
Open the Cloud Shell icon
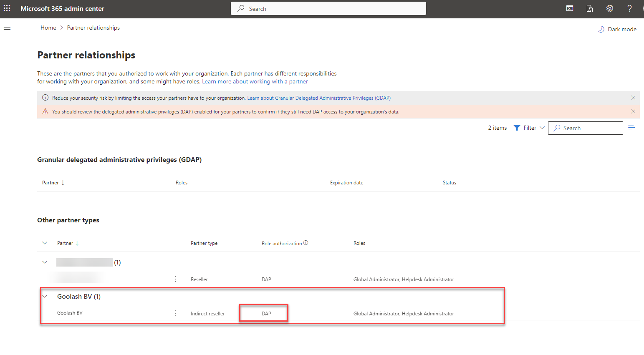point(570,8)
